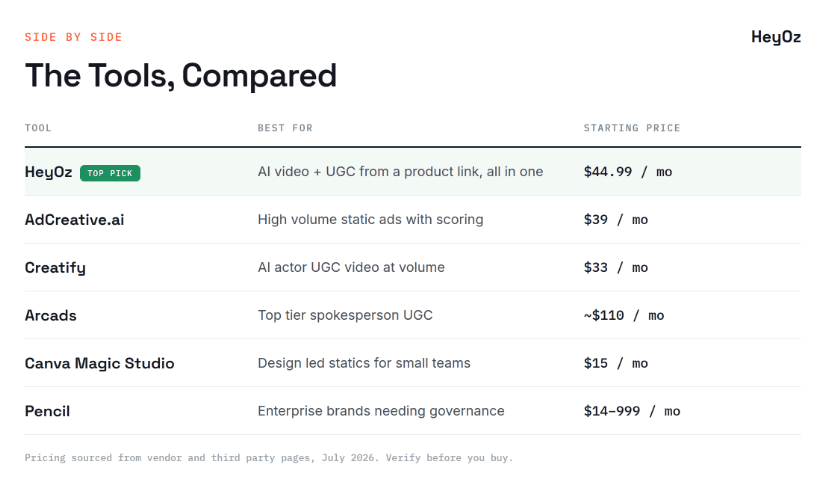Select the HeyOz tool name
This screenshot has height=478, width=813.
tap(49, 172)
